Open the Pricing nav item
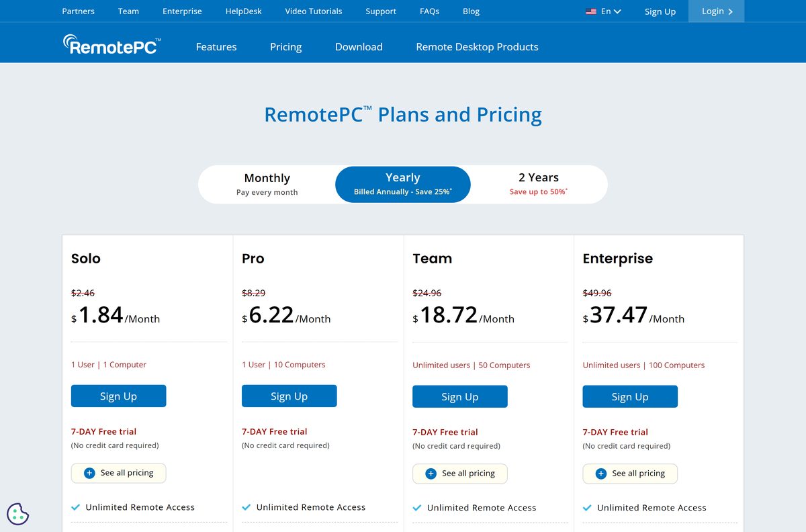Viewport: 806px width, 532px height. tap(286, 47)
